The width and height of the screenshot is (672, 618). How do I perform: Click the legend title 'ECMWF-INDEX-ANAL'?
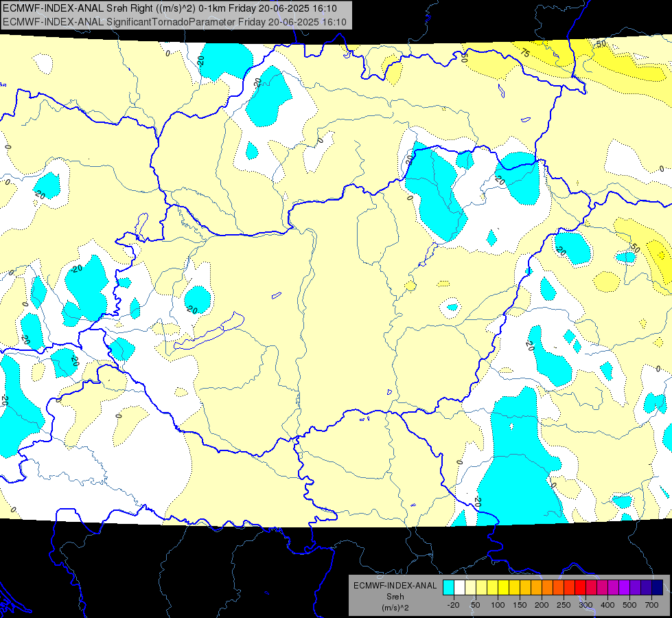point(395,586)
